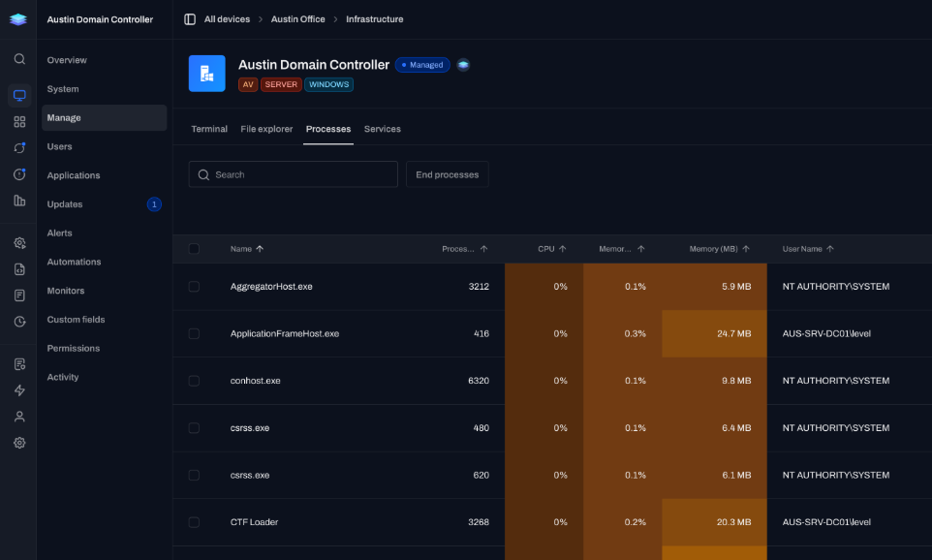Sort by Name using its arrow icon

(260, 249)
